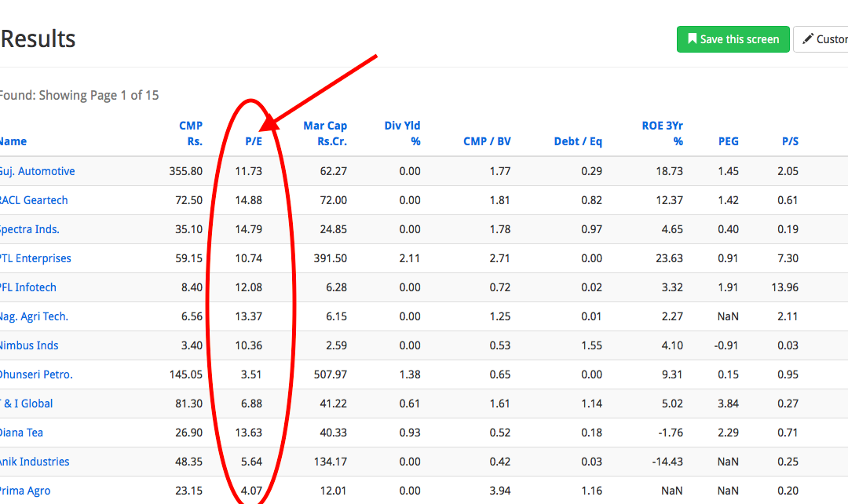Select Spectra Inds.' PEG value 0.40
This screenshot has width=848, height=504.
728,229
